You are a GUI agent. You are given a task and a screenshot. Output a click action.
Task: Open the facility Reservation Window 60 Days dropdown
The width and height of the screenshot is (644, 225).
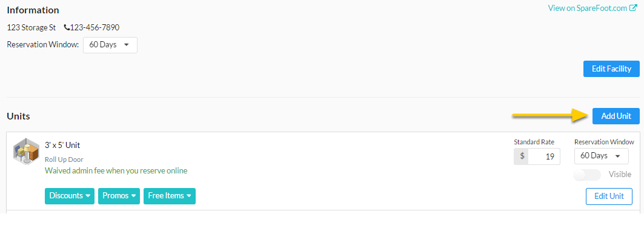[110, 45]
